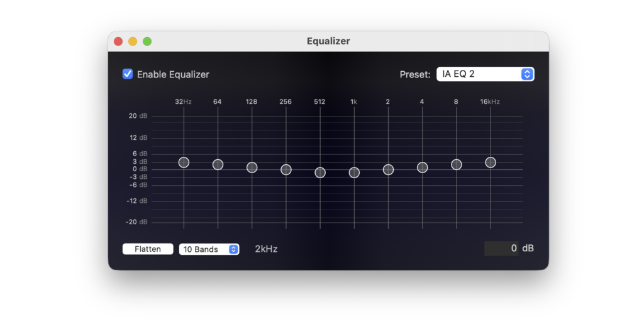644x335 pixels.
Task: Open the Preset dropdown showing IA EQ 2
Action: click(x=485, y=74)
